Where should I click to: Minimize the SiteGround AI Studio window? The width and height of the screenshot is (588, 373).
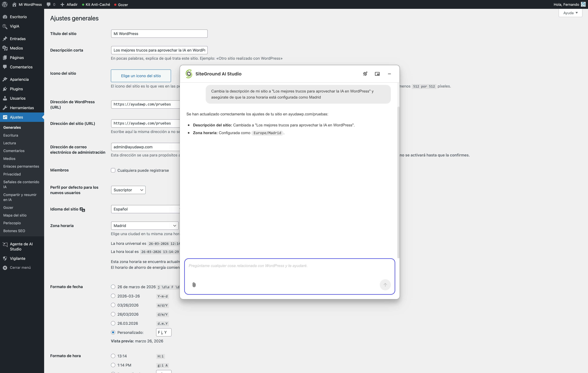(x=389, y=74)
